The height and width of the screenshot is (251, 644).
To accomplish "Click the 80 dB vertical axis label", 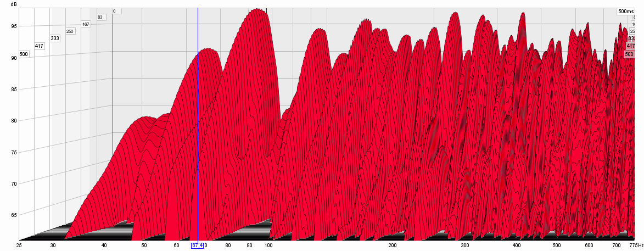I will click(x=14, y=121).
